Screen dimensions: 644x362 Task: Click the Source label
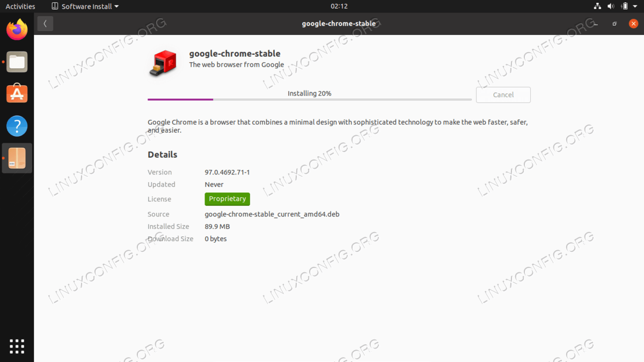click(158, 214)
